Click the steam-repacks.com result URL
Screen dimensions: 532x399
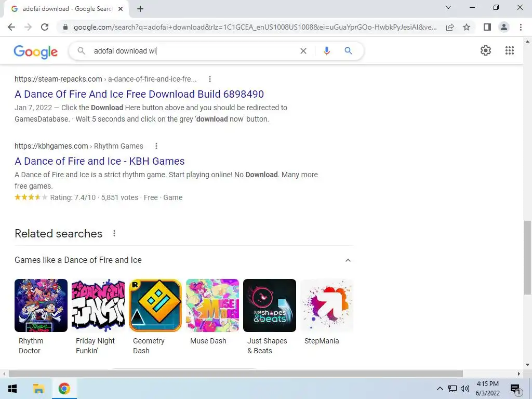[x=105, y=79]
